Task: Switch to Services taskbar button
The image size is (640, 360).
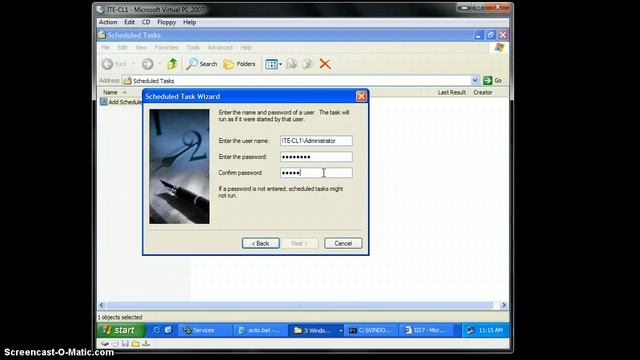Action: click(204, 330)
